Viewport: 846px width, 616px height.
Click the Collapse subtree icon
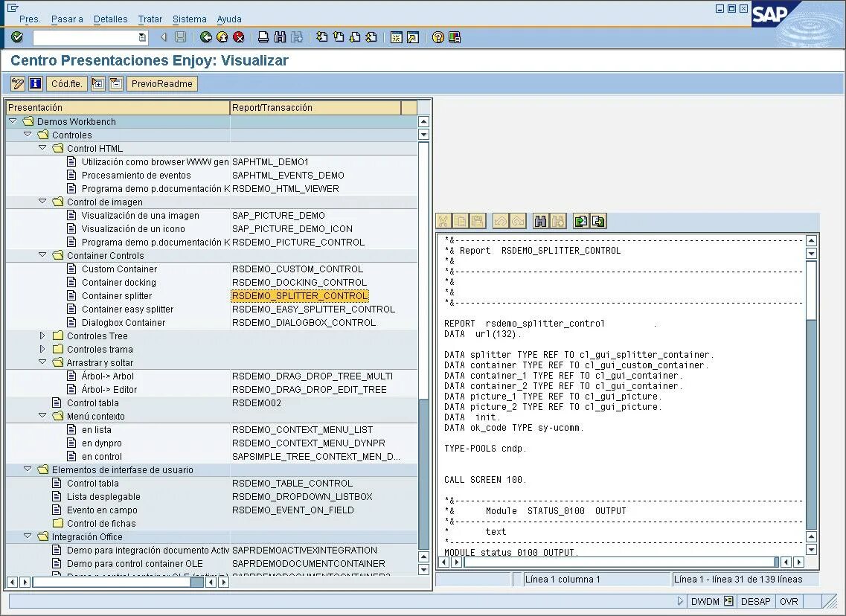tap(116, 83)
